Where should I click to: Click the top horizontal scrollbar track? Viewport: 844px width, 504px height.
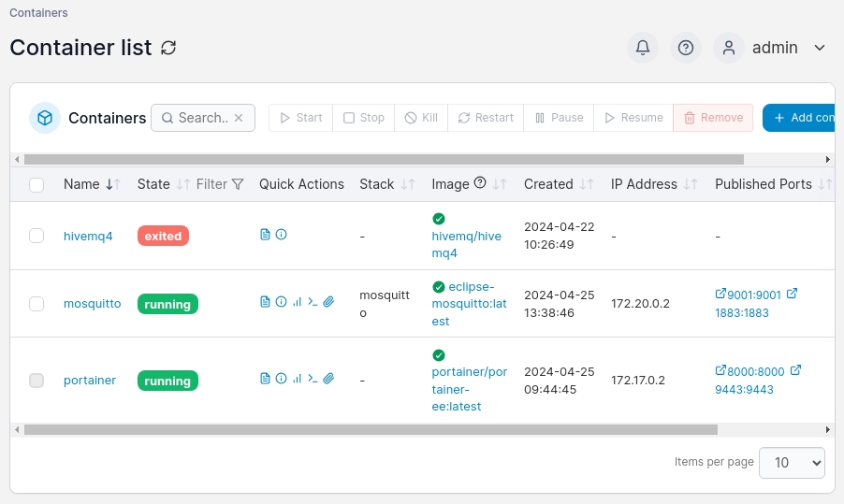point(786,159)
